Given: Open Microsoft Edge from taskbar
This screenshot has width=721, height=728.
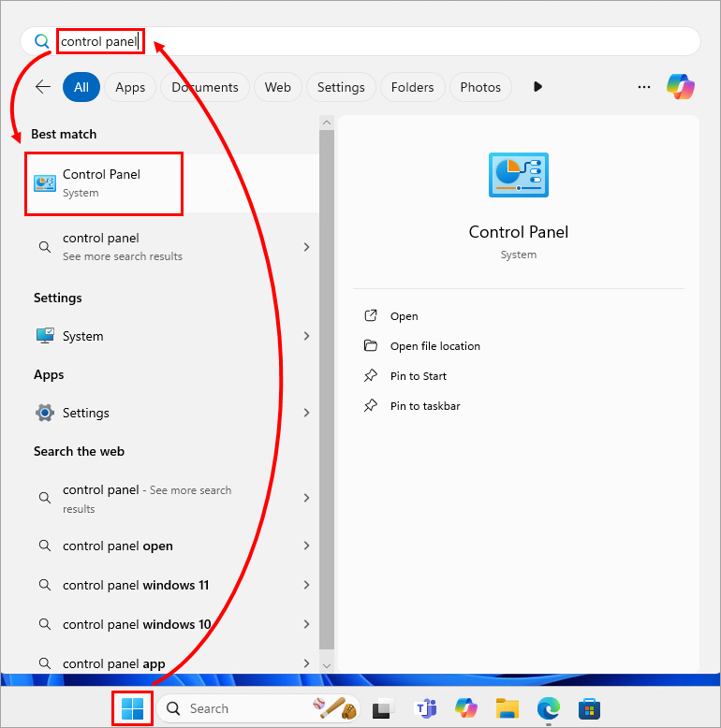Looking at the screenshot, I should (x=548, y=708).
